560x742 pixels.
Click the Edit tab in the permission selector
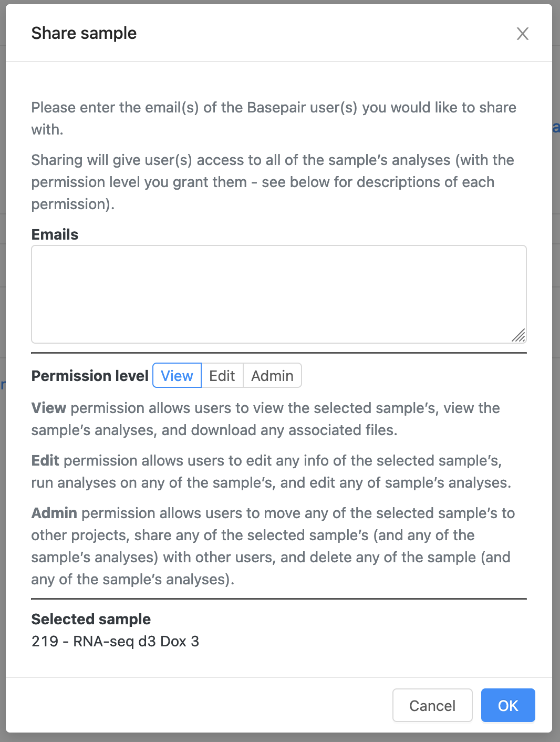(x=222, y=375)
